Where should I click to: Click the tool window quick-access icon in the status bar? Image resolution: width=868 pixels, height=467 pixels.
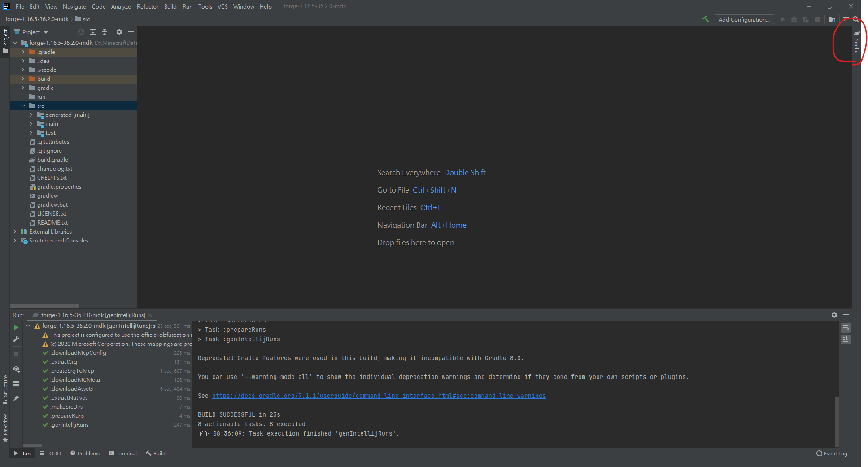click(5, 463)
